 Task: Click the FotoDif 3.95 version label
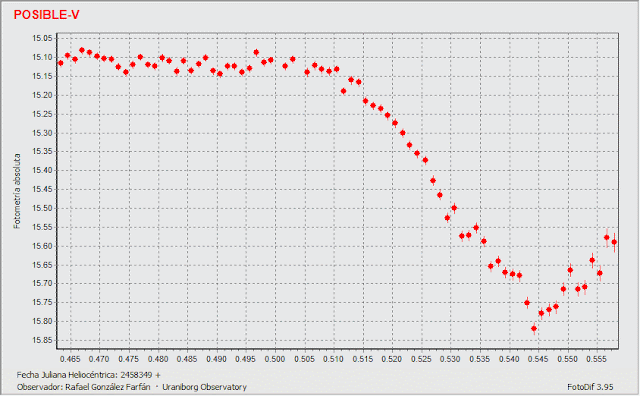coord(590,387)
